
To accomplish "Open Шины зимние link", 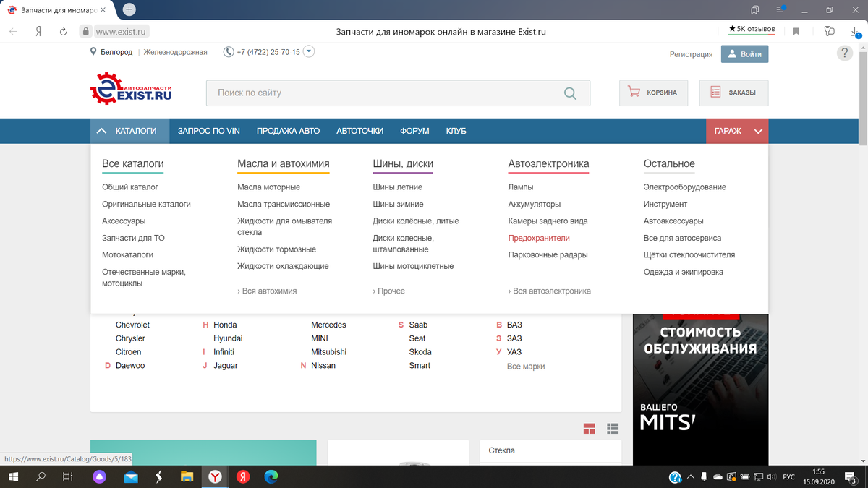I will [399, 205].
